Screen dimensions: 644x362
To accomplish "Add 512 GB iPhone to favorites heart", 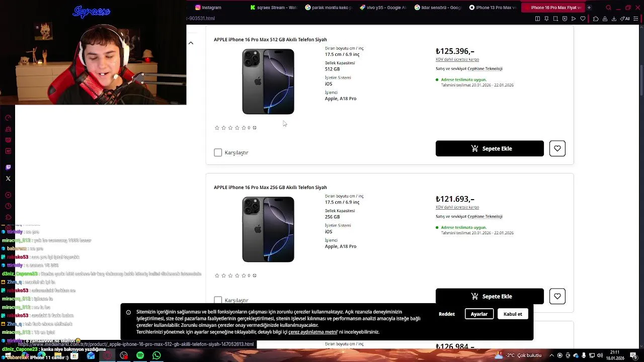I will click(x=557, y=148).
